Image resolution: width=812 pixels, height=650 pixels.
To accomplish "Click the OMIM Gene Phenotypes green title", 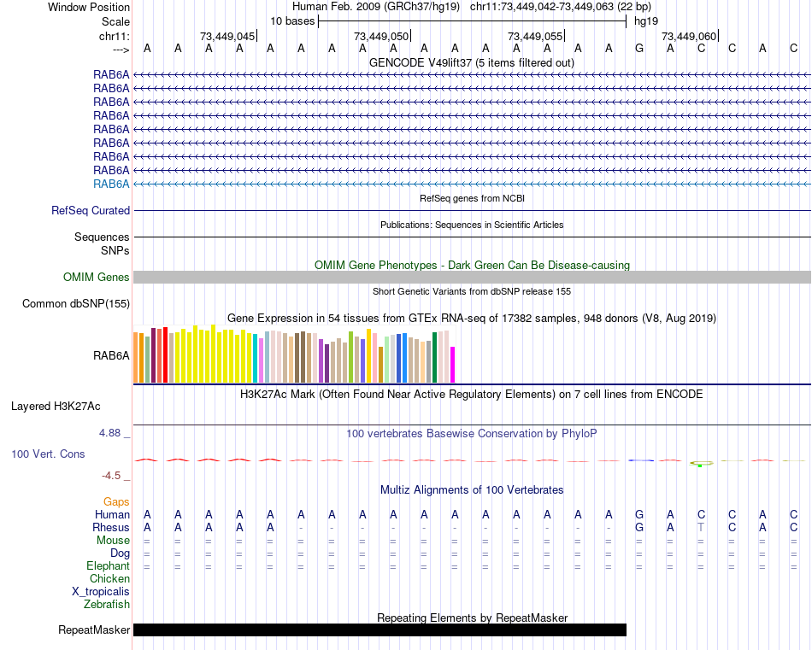I will point(472,265).
